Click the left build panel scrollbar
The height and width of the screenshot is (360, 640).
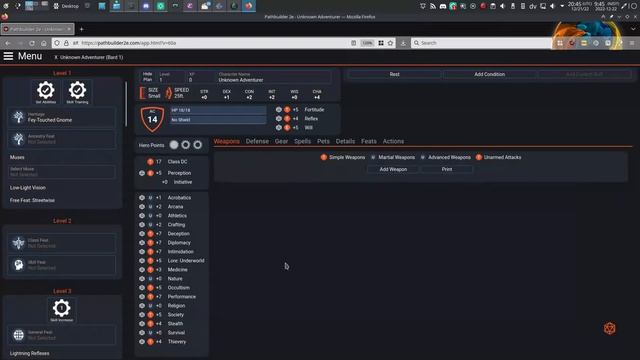[126, 104]
